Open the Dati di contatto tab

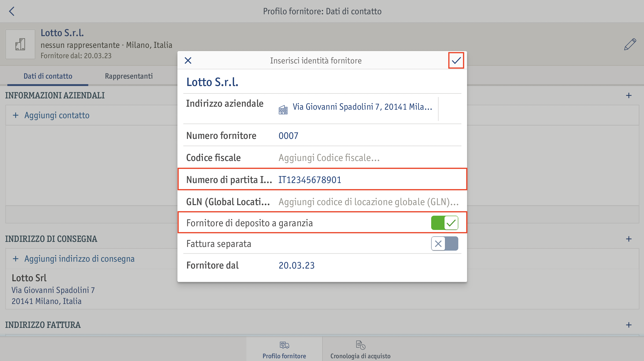48,76
